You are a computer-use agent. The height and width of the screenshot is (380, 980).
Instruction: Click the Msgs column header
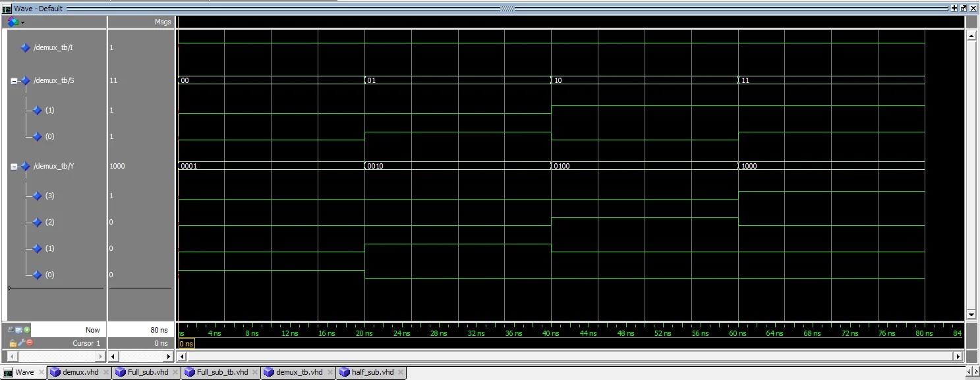pos(162,22)
